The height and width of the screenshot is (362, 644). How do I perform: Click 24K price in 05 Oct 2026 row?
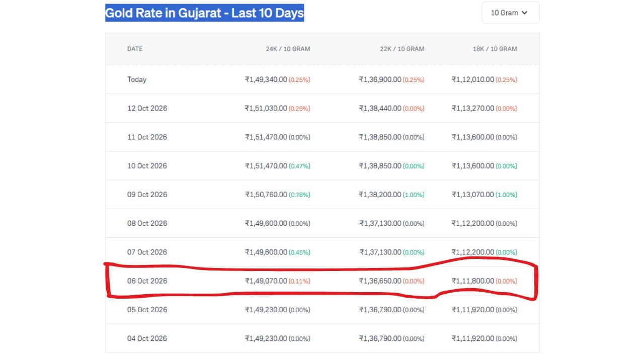tap(266, 309)
